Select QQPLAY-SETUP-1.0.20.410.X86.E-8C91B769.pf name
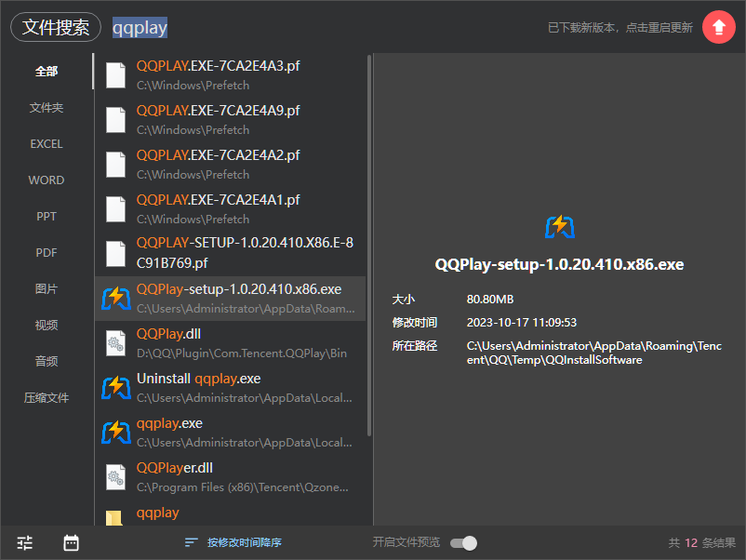 tap(245, 253)
